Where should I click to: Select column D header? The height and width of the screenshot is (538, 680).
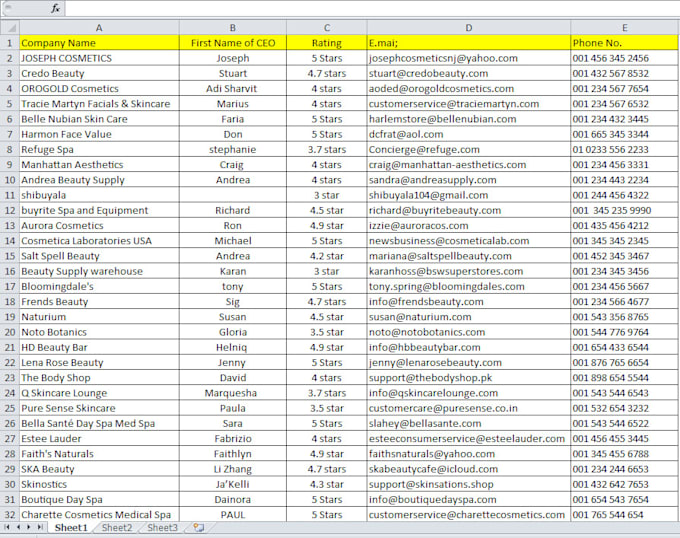coord(469,28)
